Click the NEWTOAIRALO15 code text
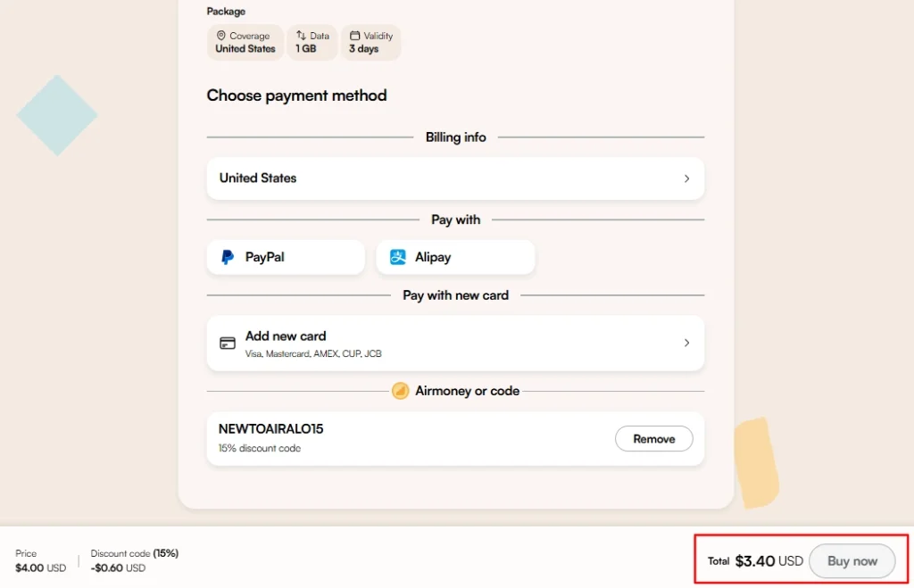 pyautogui.click(x=271, y=429)
